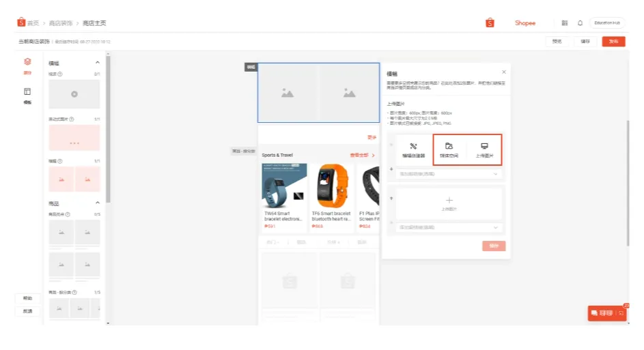
Task: Click the help icon beside the product highlights label
Action: [68, 214]
